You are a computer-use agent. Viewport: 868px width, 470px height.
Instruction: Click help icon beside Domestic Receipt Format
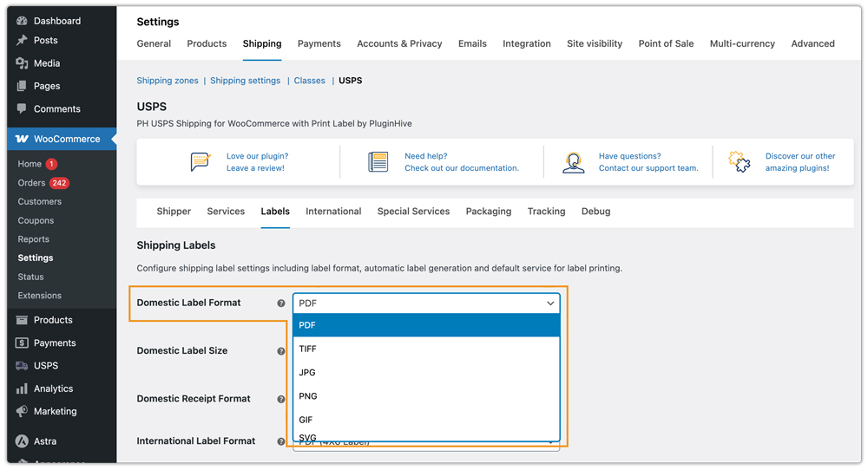tap(281, 399)
